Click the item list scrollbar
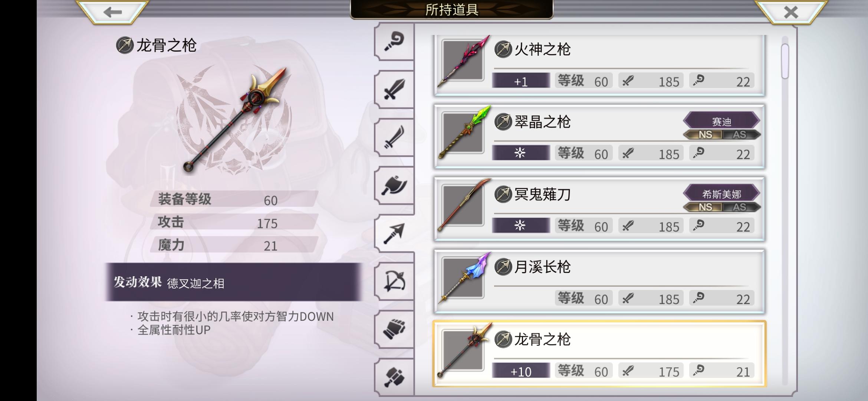868x401 pixels. (785, 211)
